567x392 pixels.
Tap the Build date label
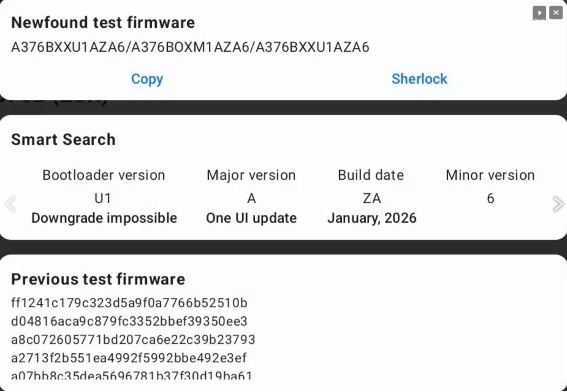point(371,175)
